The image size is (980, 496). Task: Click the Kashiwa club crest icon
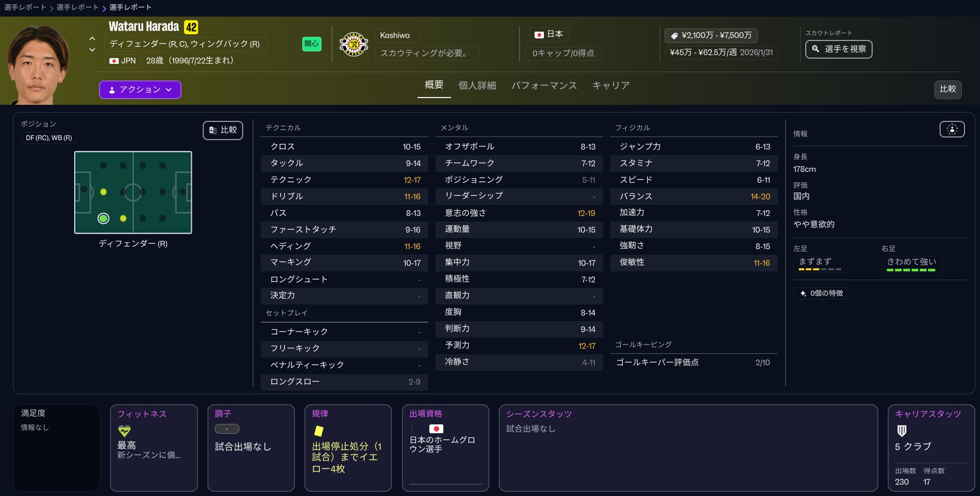(x=354, y=45)
